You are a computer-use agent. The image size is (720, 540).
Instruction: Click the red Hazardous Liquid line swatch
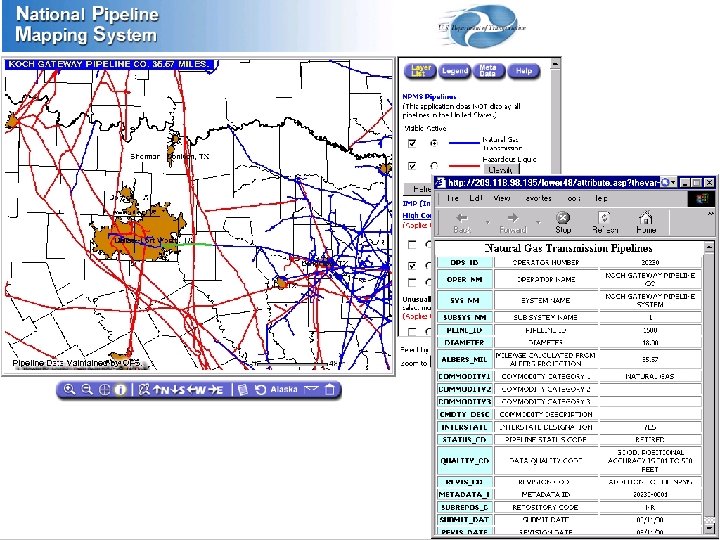464,166
